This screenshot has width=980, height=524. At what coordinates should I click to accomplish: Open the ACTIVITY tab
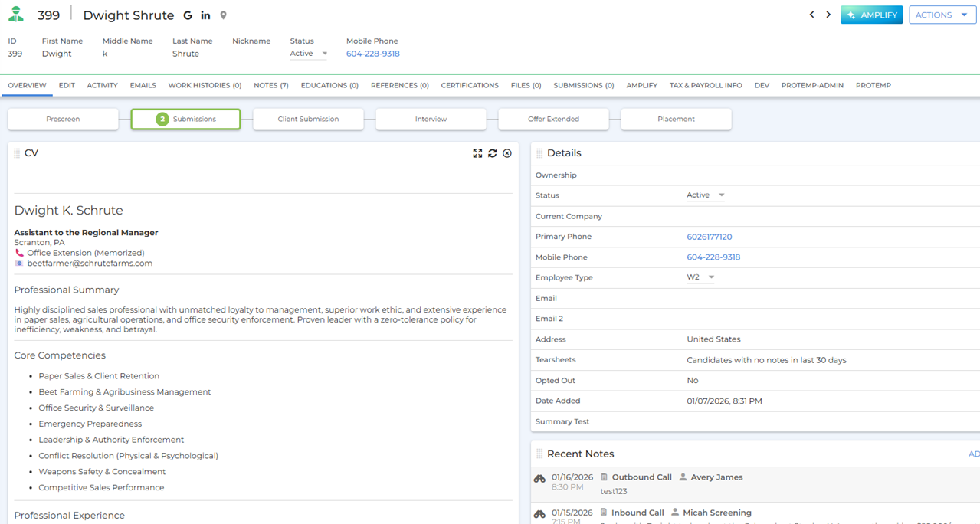point(102,85)
